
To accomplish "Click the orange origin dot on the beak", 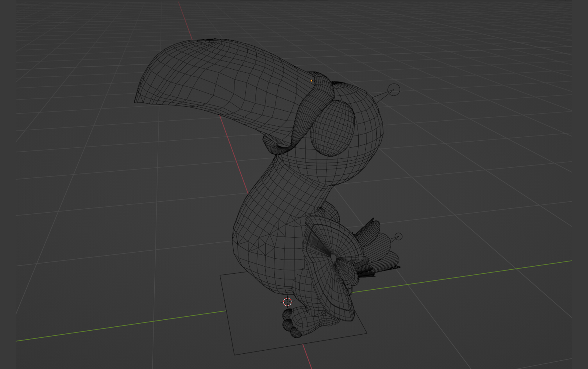I will (x=311, y=81).
